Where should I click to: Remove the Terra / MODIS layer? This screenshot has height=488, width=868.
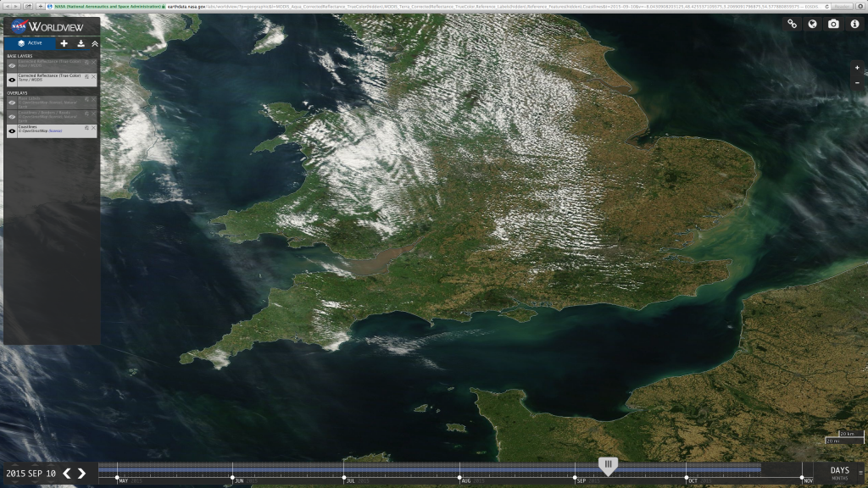(x=93, y=76)
